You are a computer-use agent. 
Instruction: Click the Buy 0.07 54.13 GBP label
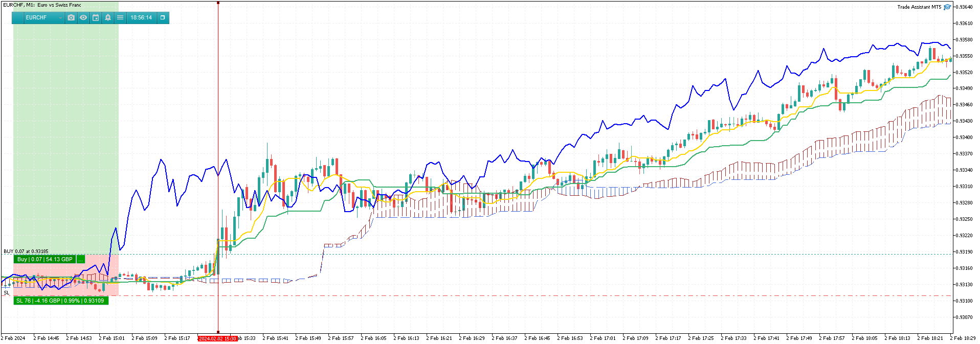[x=44, y=259]
